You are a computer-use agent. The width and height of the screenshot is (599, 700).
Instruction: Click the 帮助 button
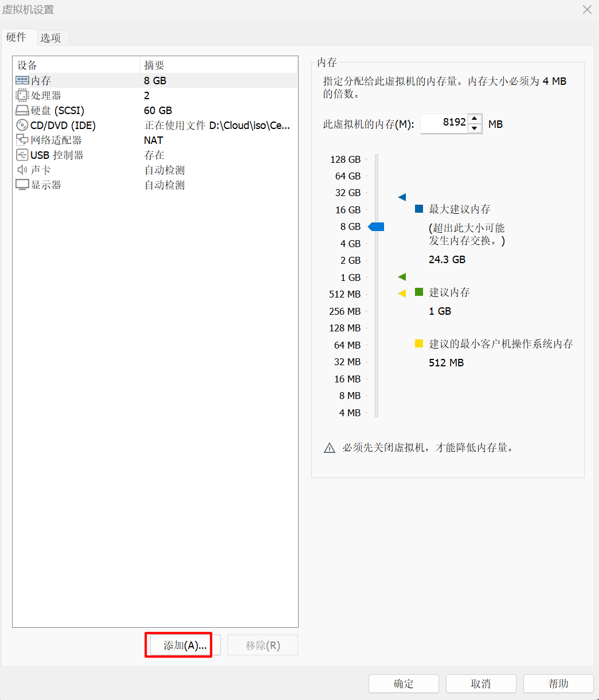558,683
